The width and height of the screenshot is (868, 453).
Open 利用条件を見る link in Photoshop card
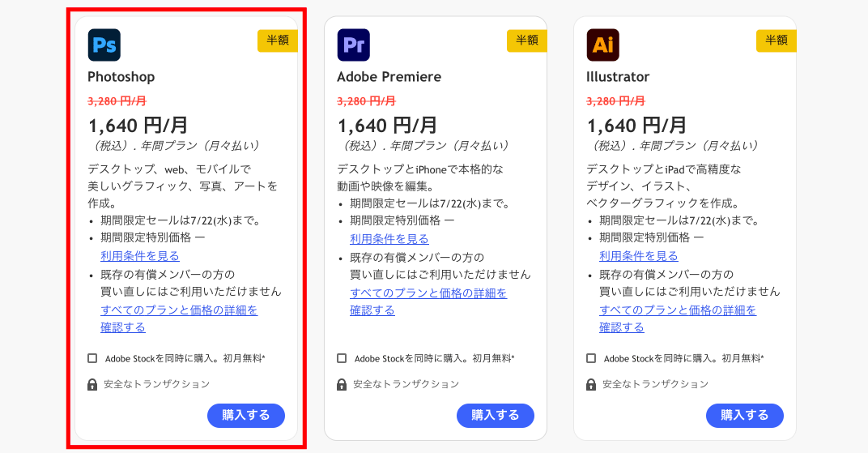(x=140, y=256)
